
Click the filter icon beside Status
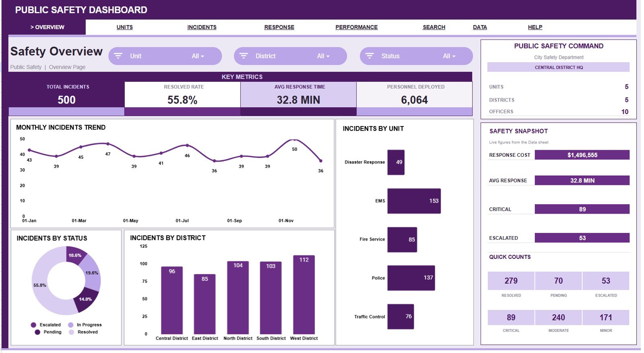click(x=369, y=56)
